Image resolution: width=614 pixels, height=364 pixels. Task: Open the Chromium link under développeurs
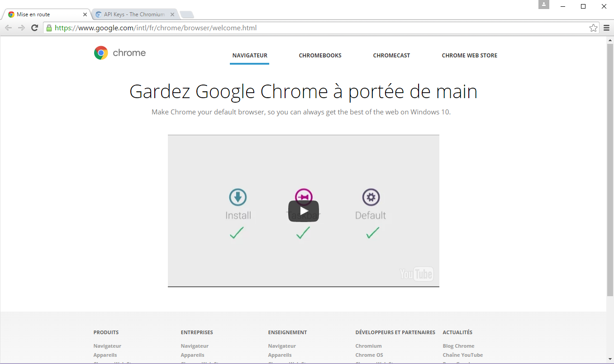click(x=368, y=345)
